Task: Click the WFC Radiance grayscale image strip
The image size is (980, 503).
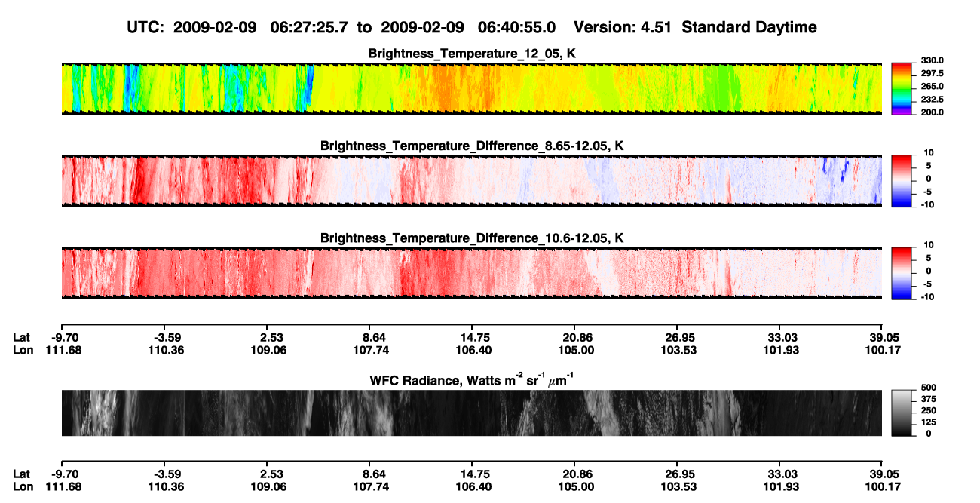Action: tap(471, 413)
